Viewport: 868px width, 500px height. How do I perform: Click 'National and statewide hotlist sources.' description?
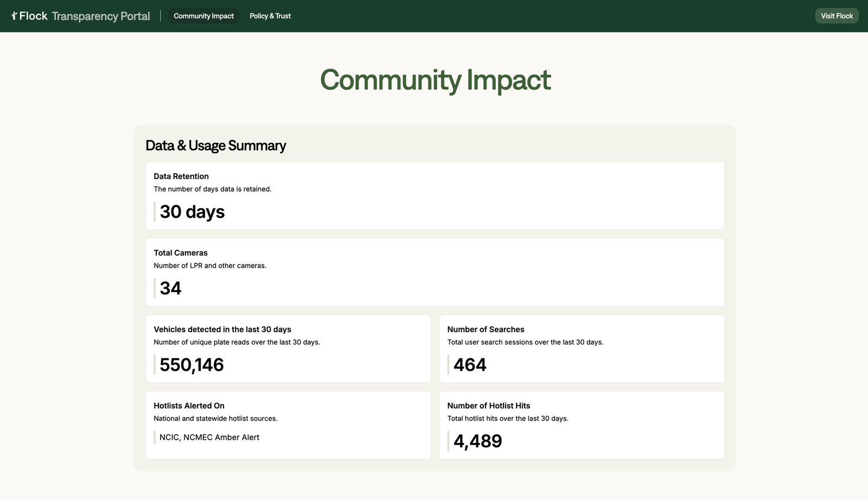pyautogui.click(x=215, y=419)
